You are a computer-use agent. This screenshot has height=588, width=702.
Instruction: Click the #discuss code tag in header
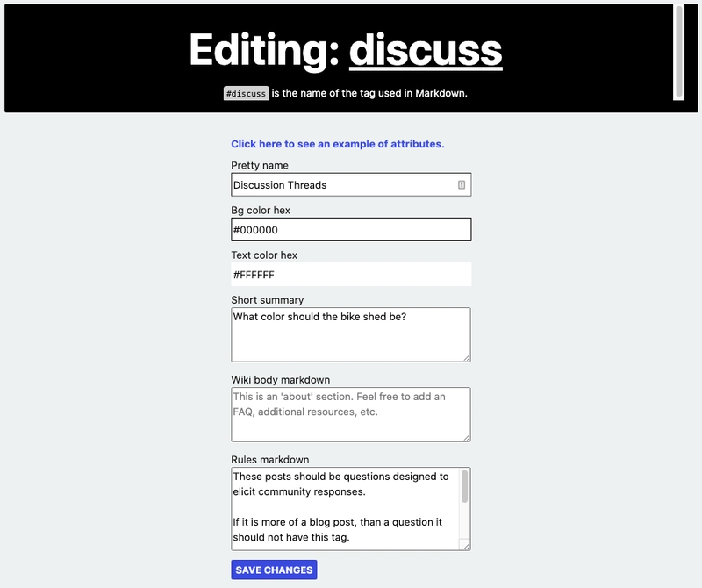247,93
